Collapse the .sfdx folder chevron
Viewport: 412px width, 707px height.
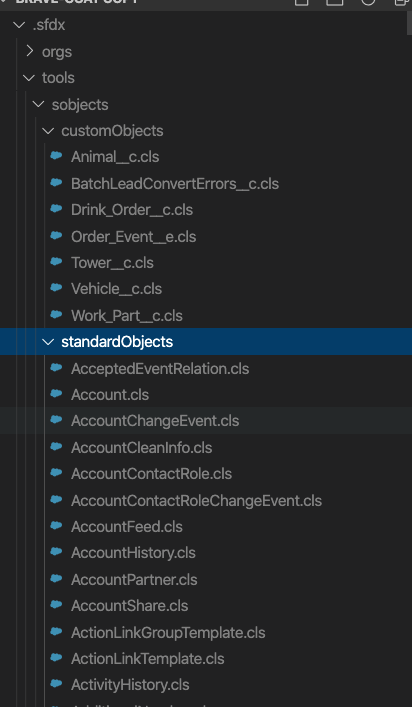click(19, 25)
